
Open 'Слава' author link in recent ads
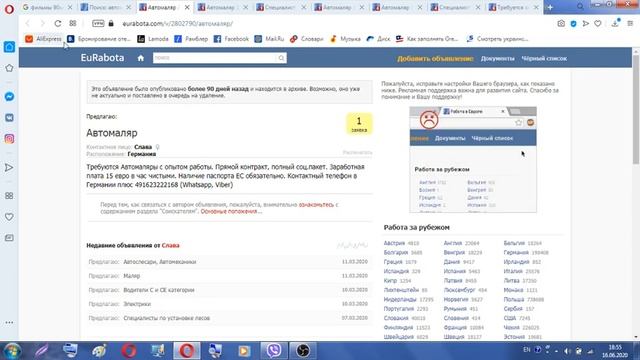(170, 245)
